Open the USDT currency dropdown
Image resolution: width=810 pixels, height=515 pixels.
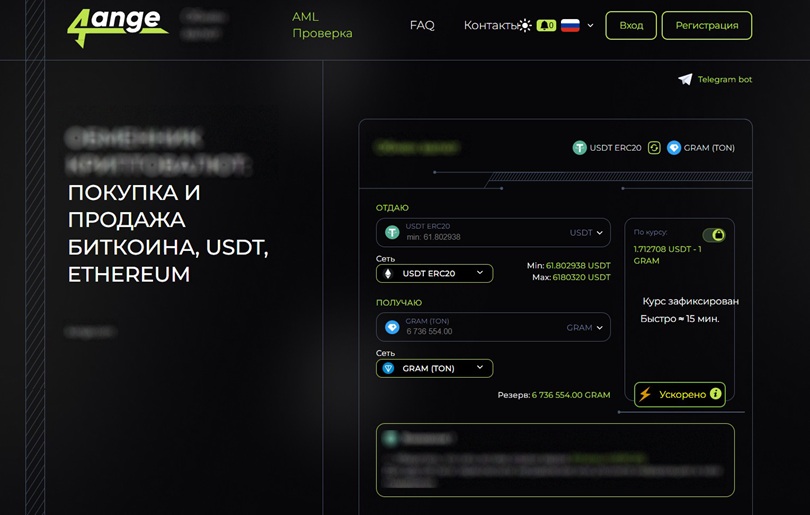pos(586,232)
